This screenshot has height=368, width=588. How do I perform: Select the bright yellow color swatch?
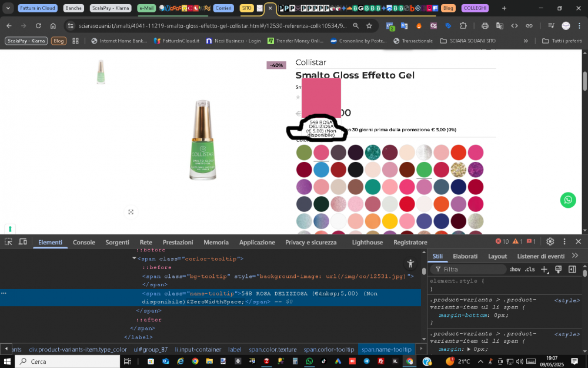389,221
